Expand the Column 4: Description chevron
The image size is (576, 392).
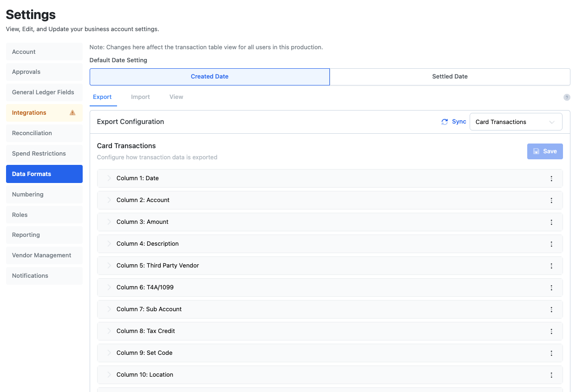110,244
